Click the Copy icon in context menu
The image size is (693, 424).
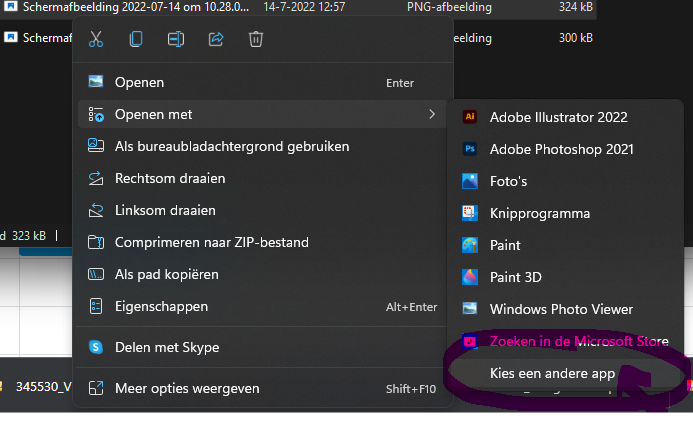(x=136, y=40)
